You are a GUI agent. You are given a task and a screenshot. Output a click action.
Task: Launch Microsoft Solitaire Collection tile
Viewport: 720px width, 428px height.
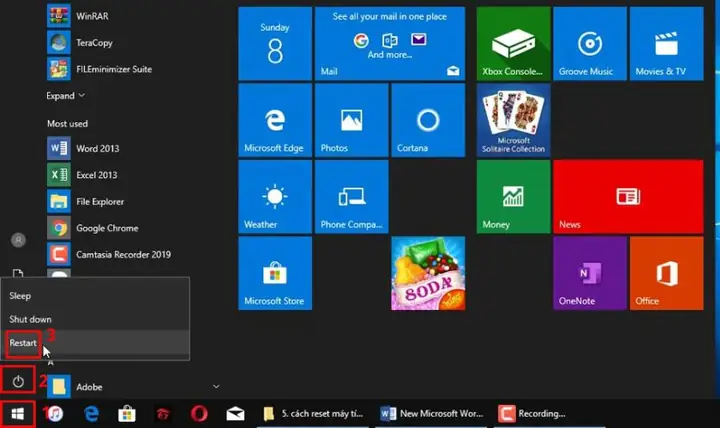coord(513,120)
